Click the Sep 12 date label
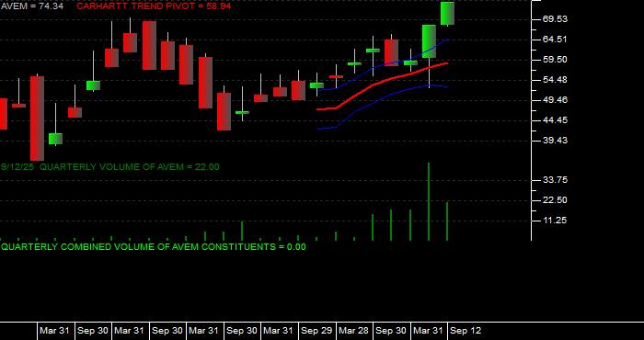 (x=466, y=331)
